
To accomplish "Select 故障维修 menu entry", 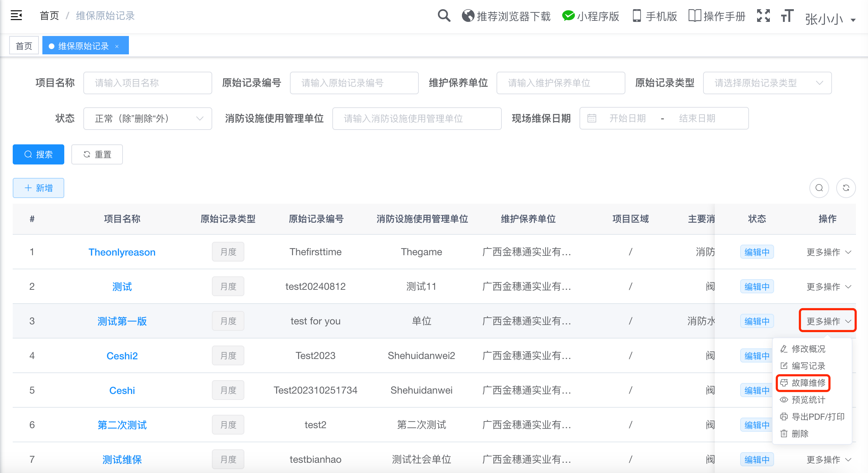I will 803,383.
